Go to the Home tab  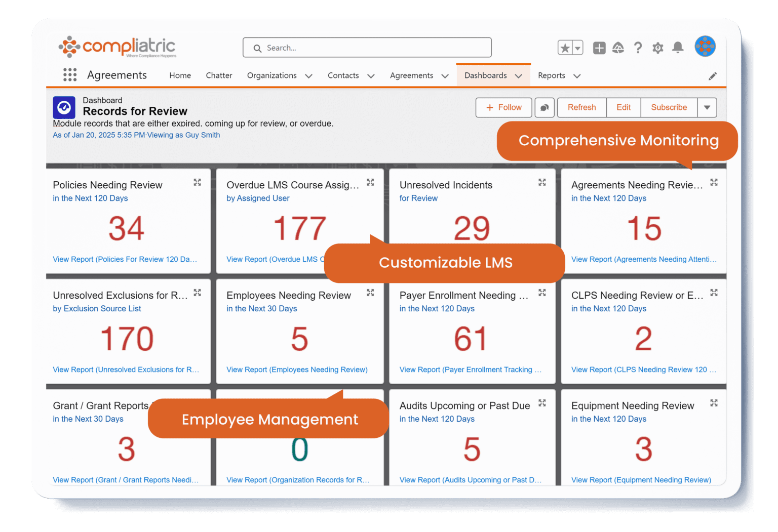180,75
